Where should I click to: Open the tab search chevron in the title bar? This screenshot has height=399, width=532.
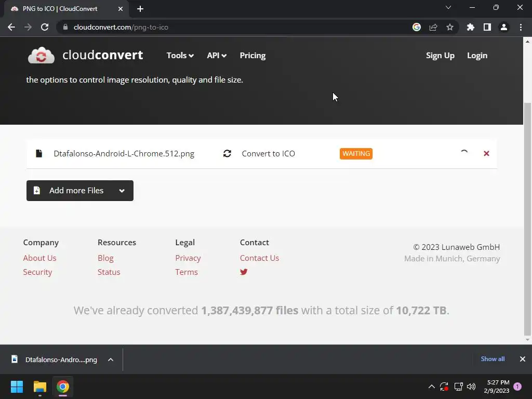[x=448, y=7]
